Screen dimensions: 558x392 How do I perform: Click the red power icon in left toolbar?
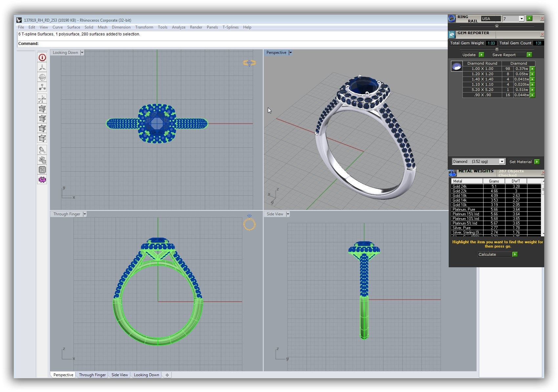(x=42, y=58)
